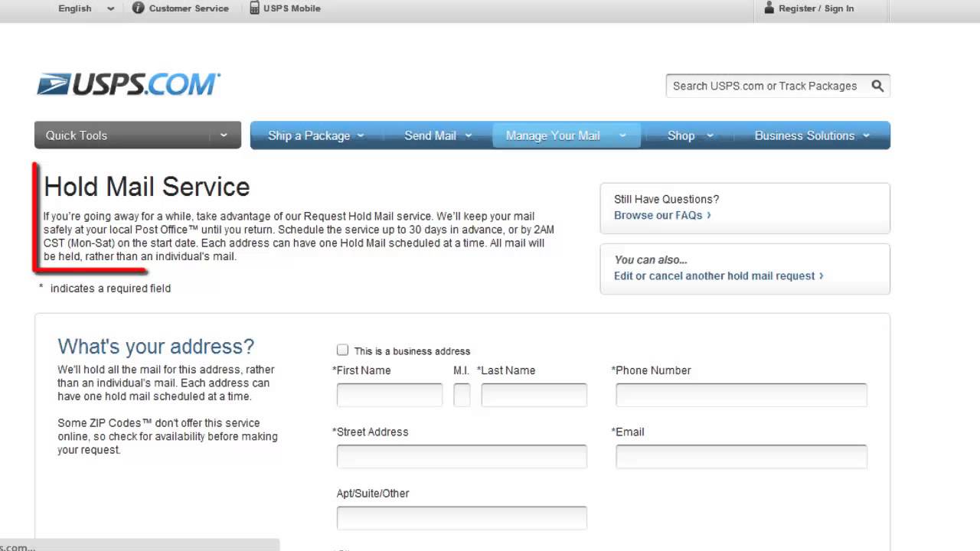Click the search magnifier icon

(x=877, y=86)
